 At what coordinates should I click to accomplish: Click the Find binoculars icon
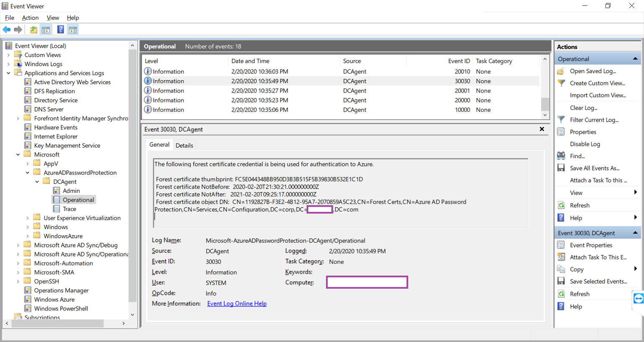point(561,156)
